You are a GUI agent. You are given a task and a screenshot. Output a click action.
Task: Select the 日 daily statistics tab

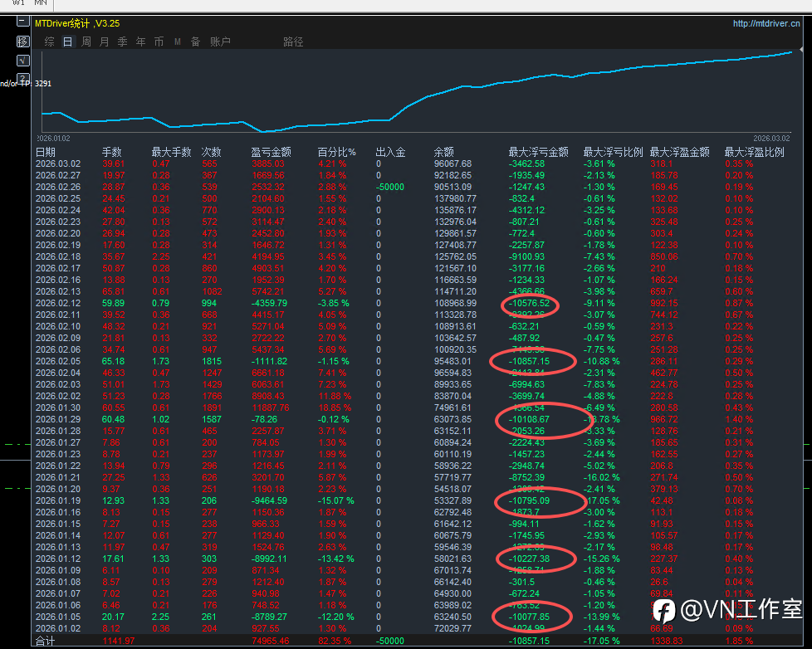point(68,41)
